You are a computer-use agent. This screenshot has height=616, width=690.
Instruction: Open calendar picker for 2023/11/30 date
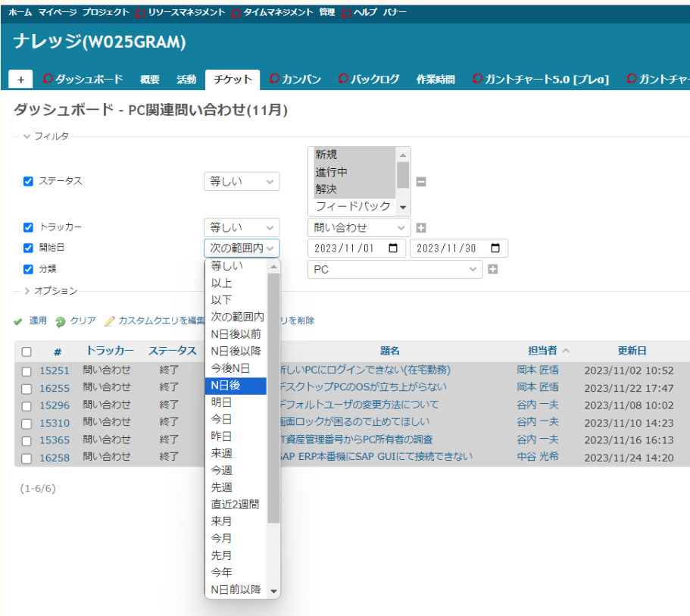(x=495, y=249)
